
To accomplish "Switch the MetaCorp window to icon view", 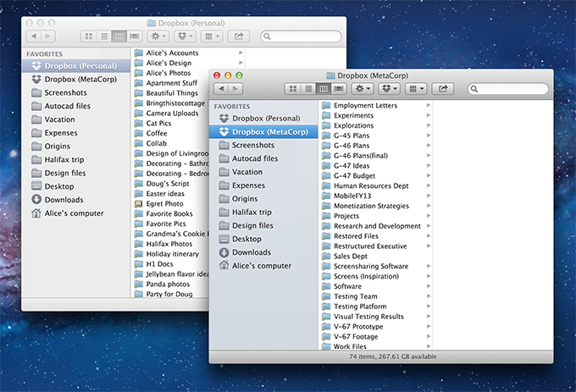I will pos(293,89).
